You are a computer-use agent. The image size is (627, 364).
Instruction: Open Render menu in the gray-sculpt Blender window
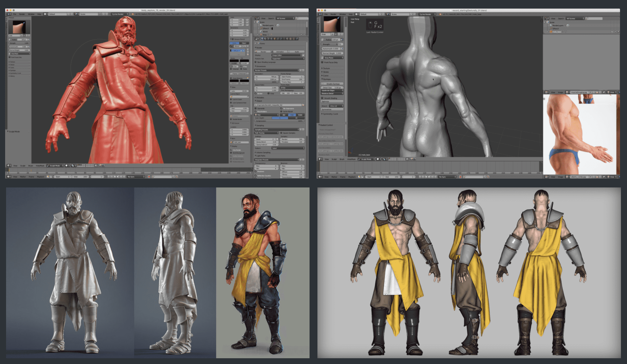tap(333, 14)
